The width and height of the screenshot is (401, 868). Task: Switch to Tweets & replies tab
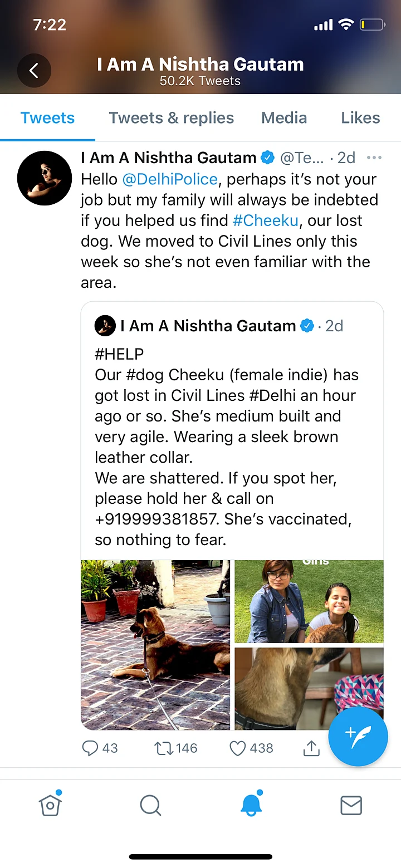[171, 118]
